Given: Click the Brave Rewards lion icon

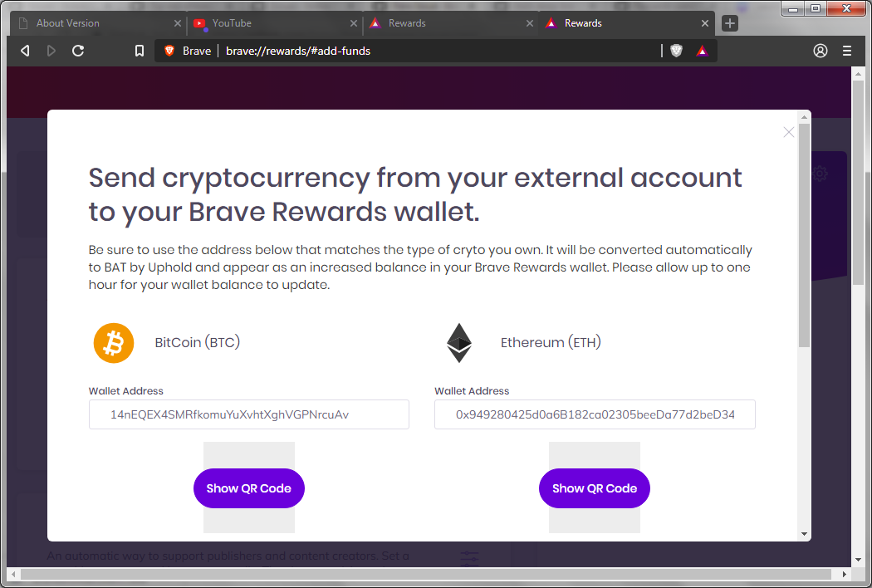Looking at the screenshot, I should coord(703,51).
